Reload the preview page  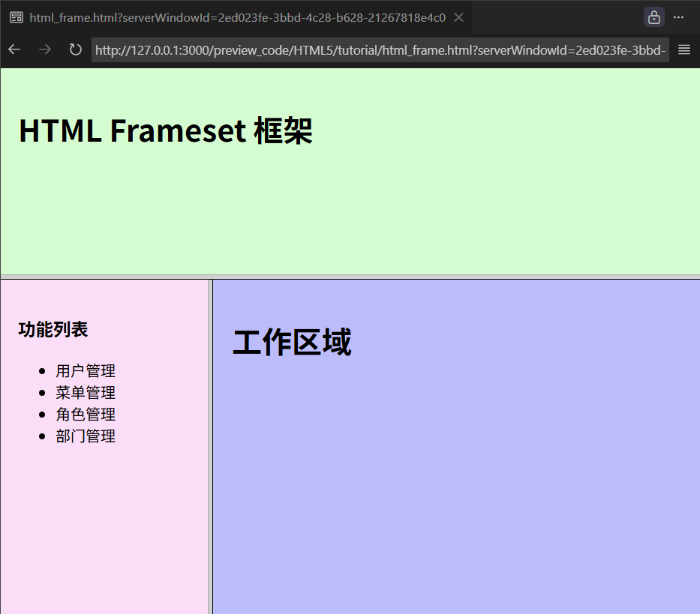tap(75, 49)
